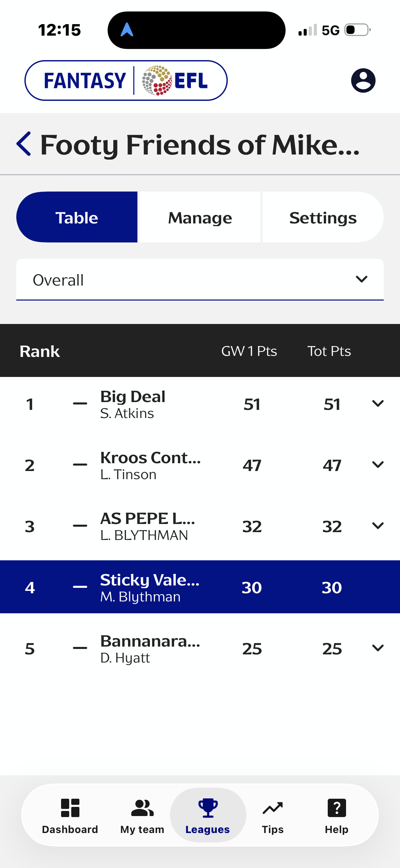Open the Overall gameweek dropdown

[200, 280]
